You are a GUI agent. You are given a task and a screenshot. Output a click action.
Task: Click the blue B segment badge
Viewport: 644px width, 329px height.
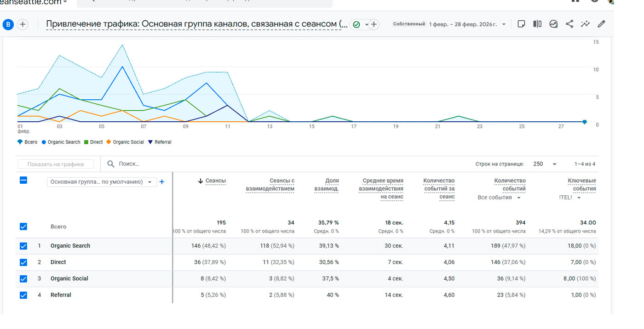point(8,25)
